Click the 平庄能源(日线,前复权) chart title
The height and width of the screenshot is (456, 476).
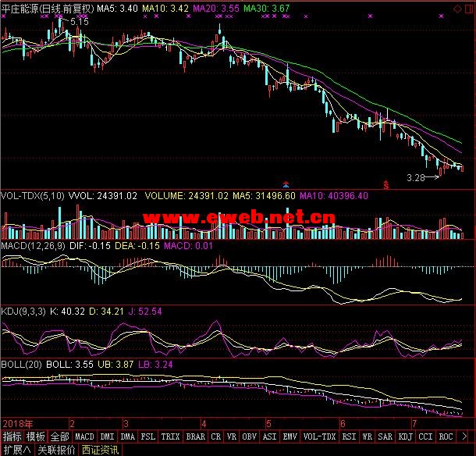point(48,9)
